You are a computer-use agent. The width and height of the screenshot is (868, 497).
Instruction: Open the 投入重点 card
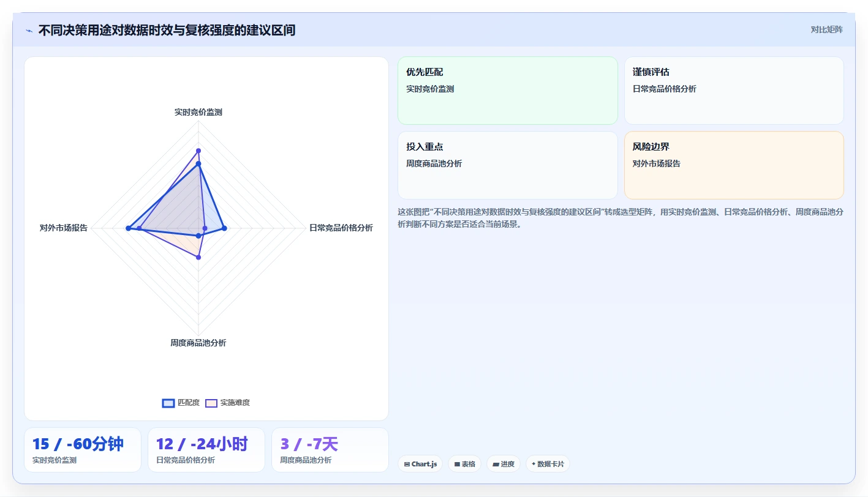[508, 165]
